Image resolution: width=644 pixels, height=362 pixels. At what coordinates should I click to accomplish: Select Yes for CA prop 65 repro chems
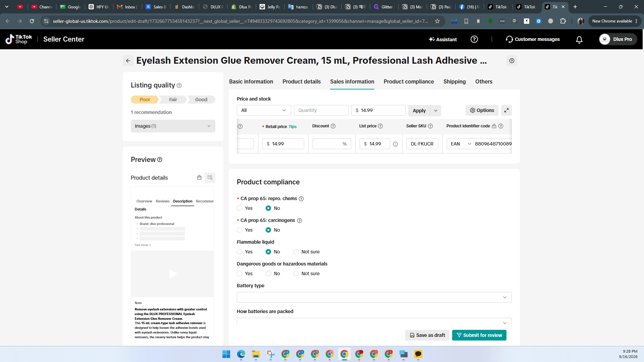tap(239, 208)
